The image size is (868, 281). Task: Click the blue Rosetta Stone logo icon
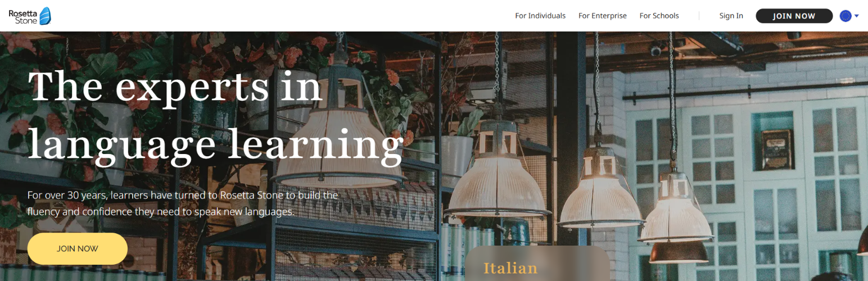45,16
